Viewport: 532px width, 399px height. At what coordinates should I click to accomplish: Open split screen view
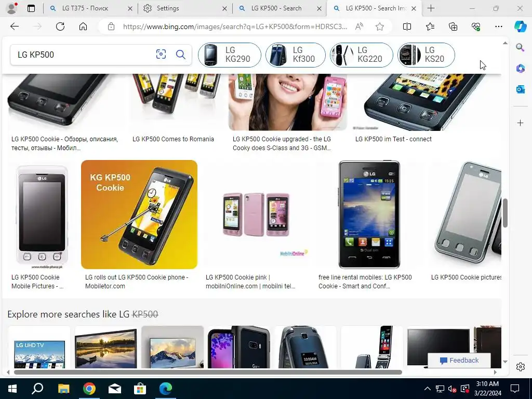[407, 26]
